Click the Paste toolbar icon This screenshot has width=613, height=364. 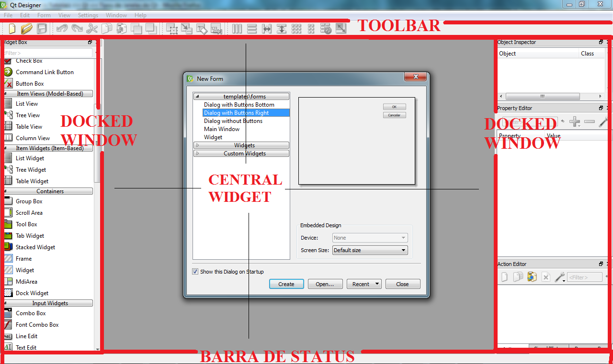point(122,29)
